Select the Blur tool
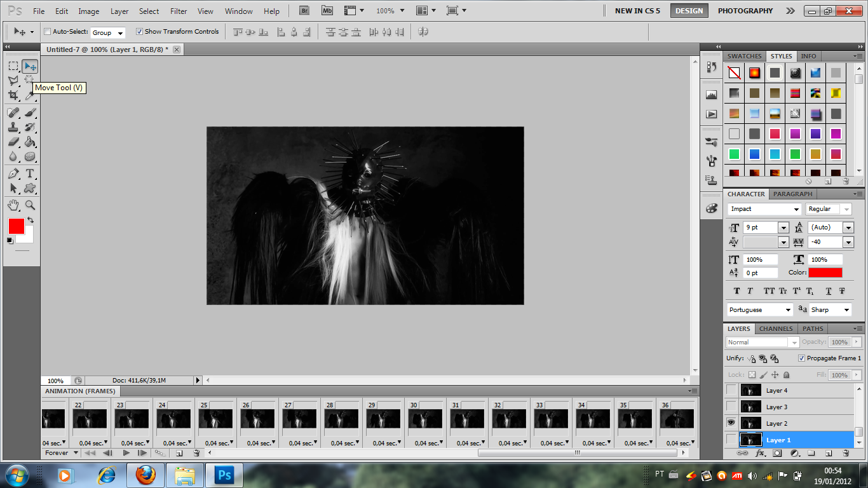The height and width of the screenshot is (488, 868). pyautogui.click(x=13, y=156)
